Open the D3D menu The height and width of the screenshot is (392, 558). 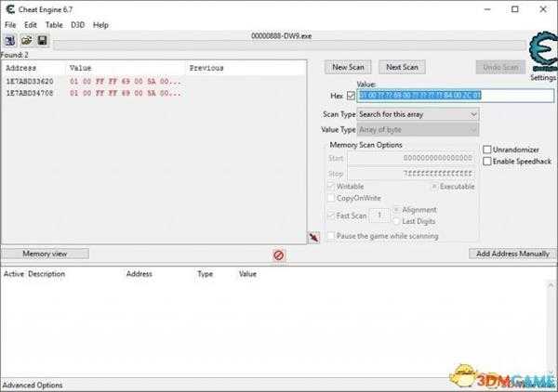point(78,24)
